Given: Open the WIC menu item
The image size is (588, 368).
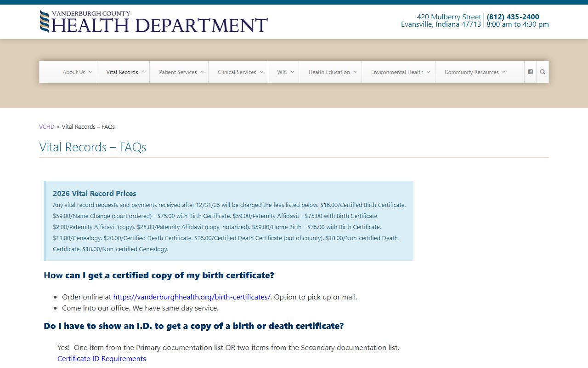Looking at the screenshot, I should (282, 72).
